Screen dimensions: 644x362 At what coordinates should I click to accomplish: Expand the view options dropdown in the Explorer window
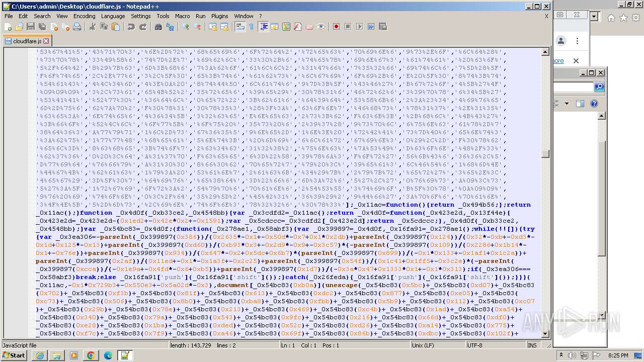[567, 104]
